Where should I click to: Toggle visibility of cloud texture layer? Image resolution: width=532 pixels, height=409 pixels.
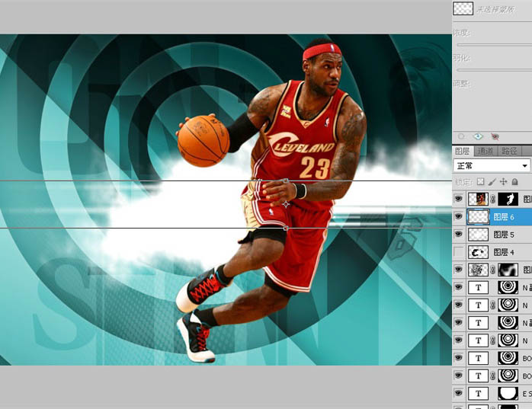458,270
